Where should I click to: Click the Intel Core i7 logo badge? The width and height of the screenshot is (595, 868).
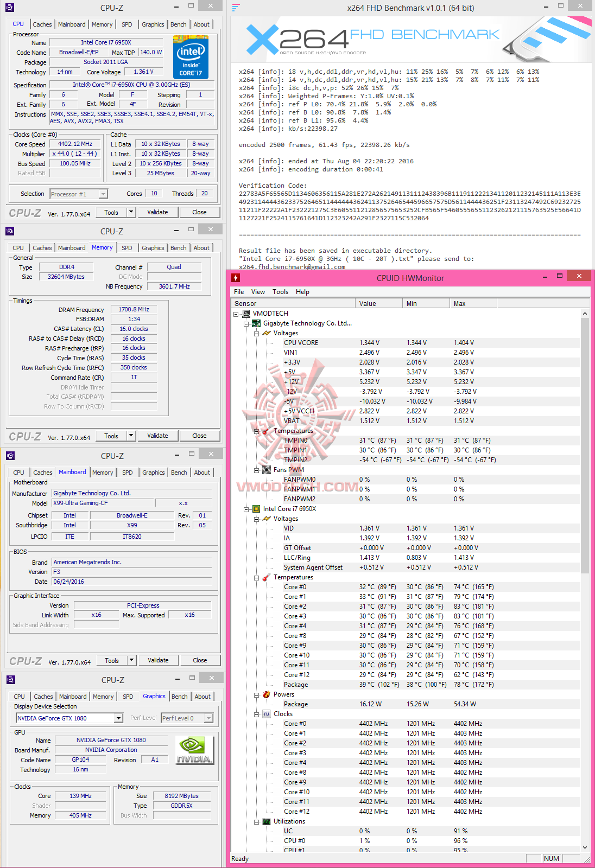pos(191,57)
